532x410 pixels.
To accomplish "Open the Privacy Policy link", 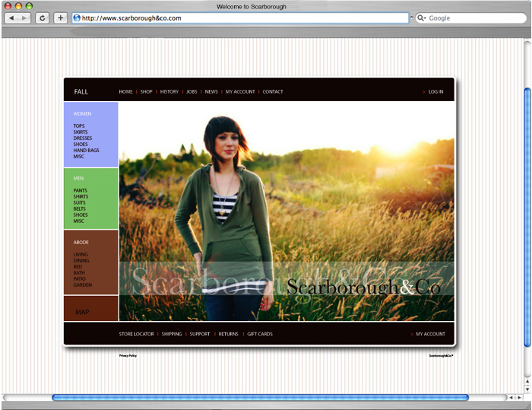I will (128, 355).
